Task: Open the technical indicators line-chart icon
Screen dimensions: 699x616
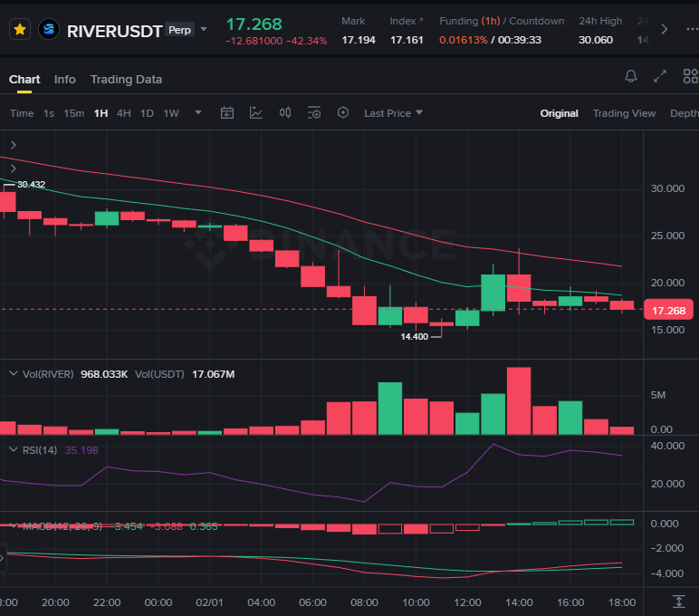Action: pyautogui.click(x=256, y=113)
